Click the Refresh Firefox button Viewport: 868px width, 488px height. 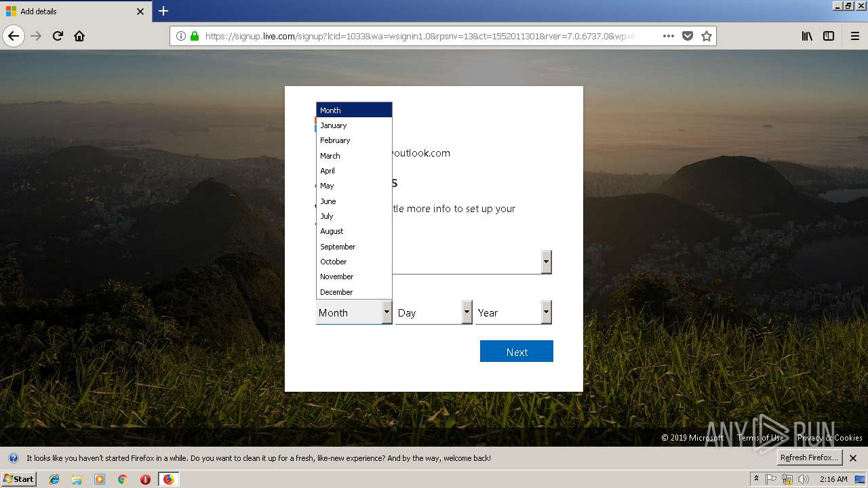pyautogui.click(x=810, y=457)
